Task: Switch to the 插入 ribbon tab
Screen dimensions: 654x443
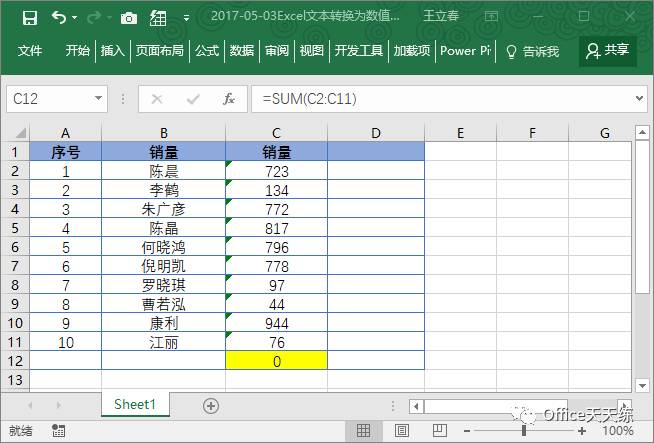Action: tap(113, 51)
